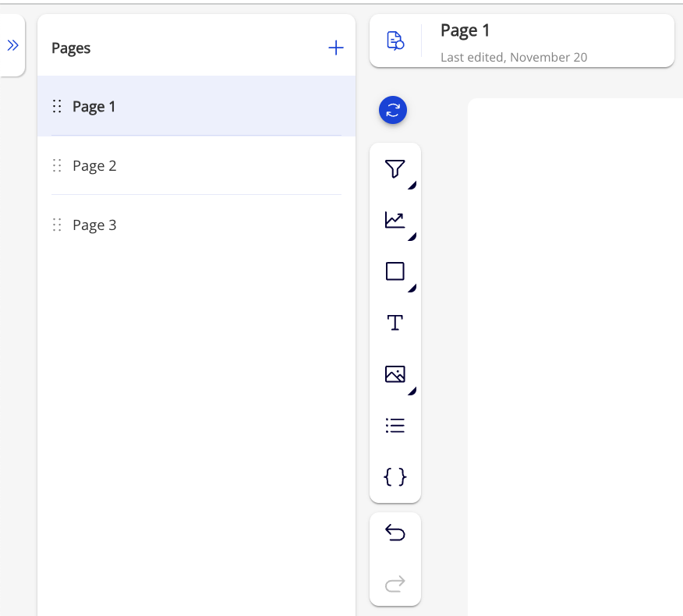This screenshot has width=683, height=616.
Task: Click the bulleted list tool icon
Action: point(395,426)
